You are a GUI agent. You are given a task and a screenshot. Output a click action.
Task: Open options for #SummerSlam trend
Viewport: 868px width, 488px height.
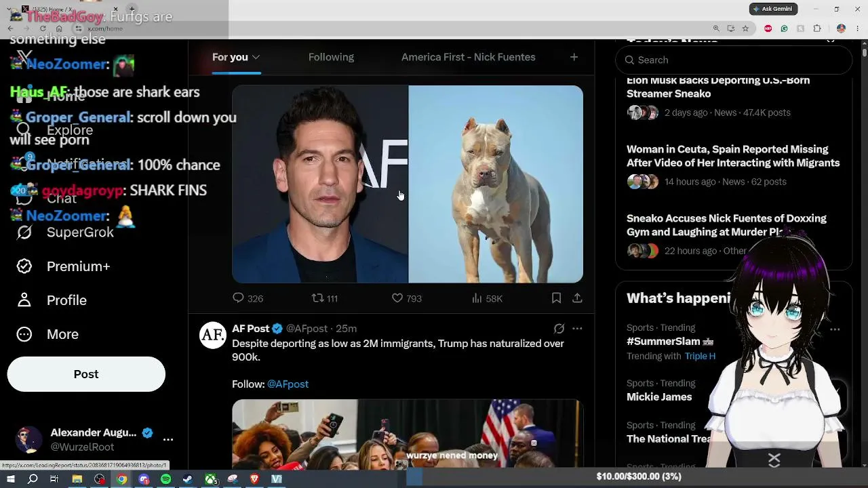coord(835,329)
